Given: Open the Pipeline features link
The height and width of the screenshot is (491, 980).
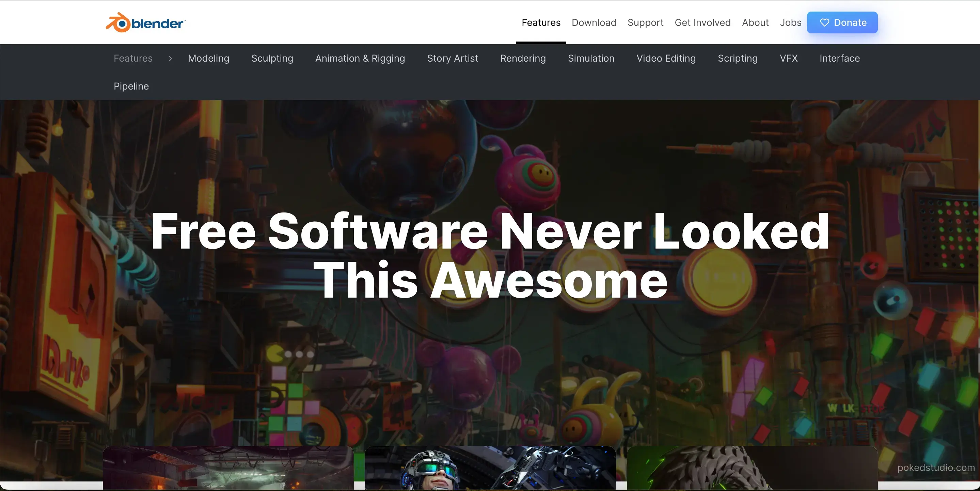Looking at the screenshot, I should click(131, 86).
